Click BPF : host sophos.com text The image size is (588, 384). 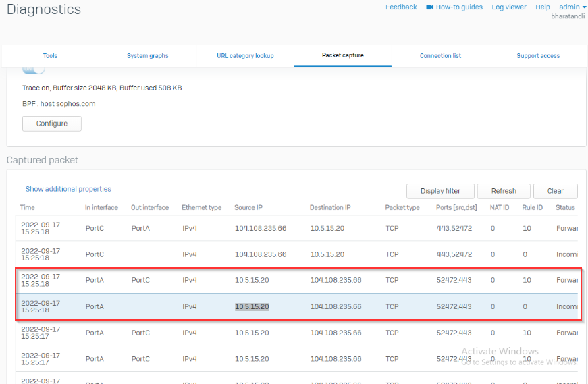tap(59, 104)
